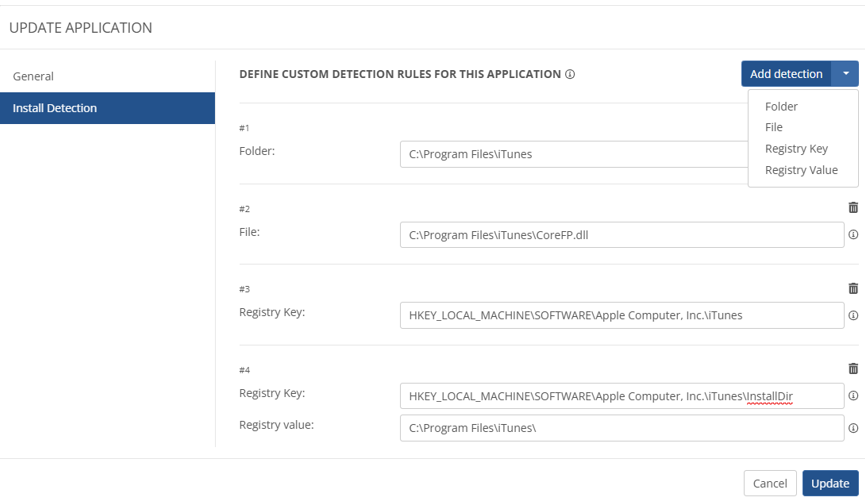Open the Install Detection tab
865x499 pixels.
click(55, 108)
